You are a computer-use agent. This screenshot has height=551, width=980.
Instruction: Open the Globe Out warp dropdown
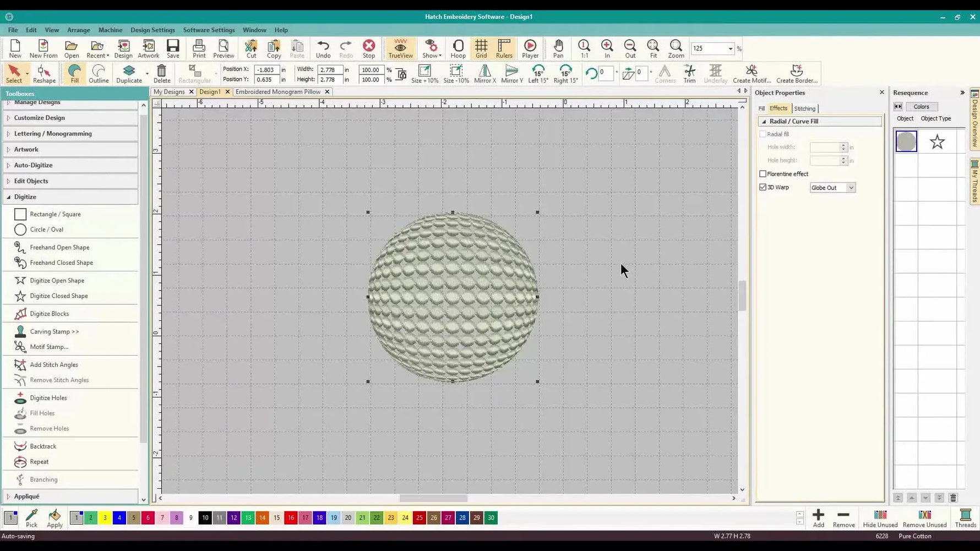click(851, 188)
